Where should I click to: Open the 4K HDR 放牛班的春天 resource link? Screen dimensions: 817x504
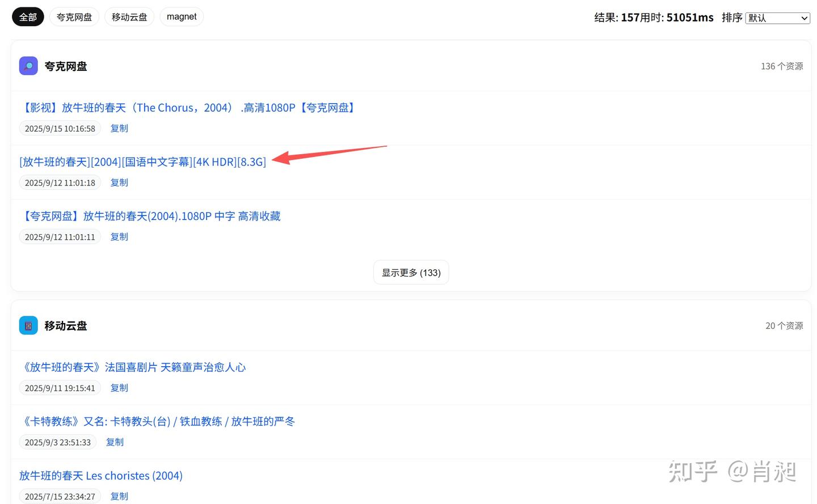tap(142, 162)
